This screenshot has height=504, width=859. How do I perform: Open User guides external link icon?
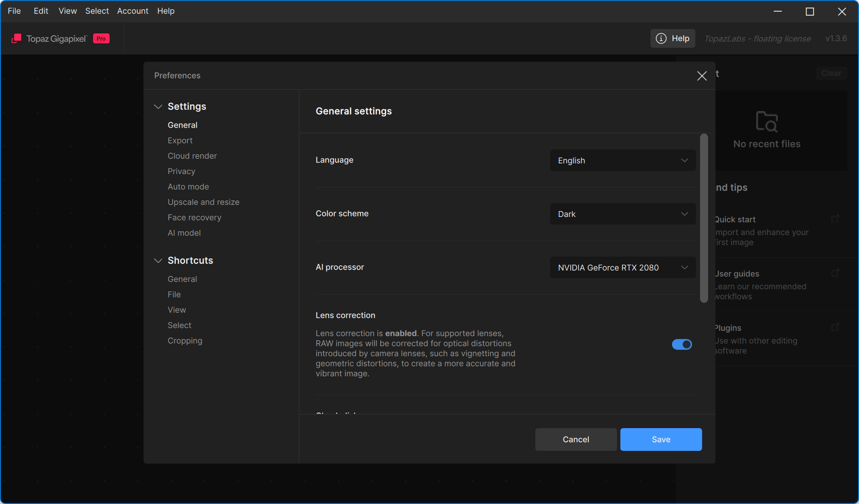835,273
